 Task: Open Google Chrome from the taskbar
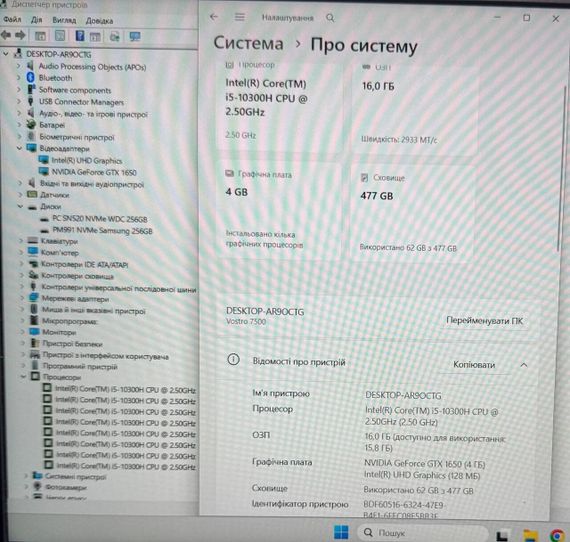(557, 535)
